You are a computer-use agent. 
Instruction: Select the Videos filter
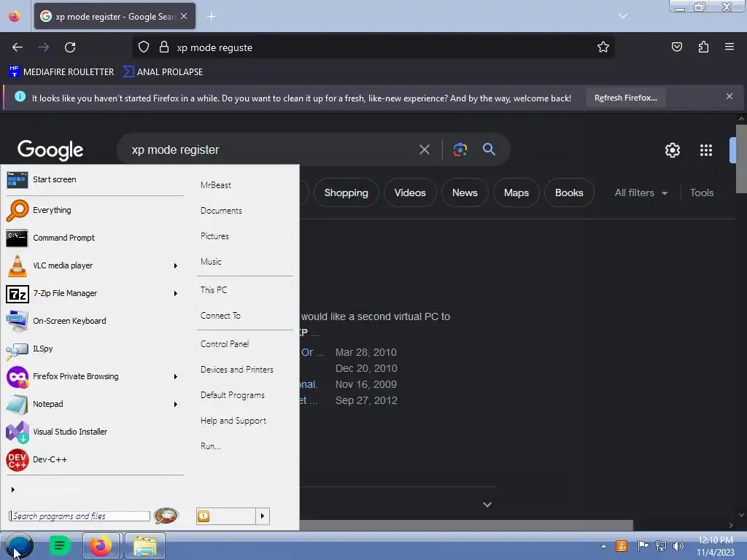pos(410,192)
